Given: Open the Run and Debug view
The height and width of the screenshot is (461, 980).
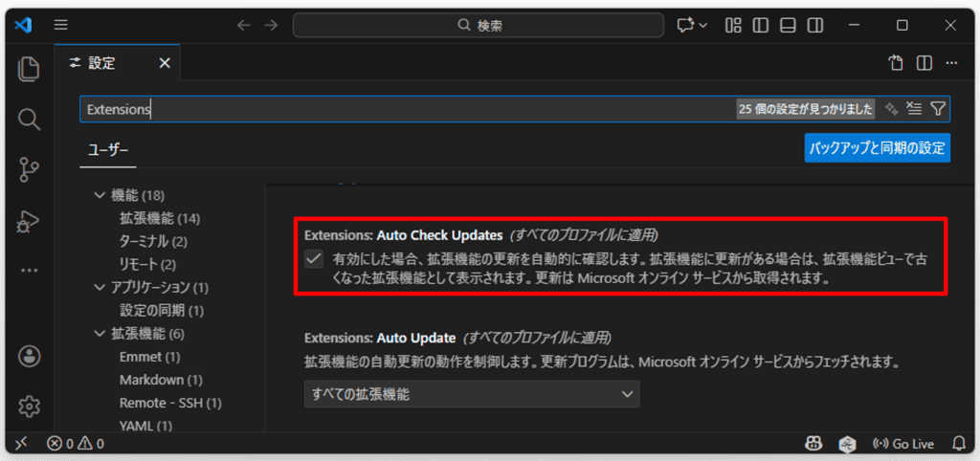Looking at the screenshot, I should coord(29,221).
